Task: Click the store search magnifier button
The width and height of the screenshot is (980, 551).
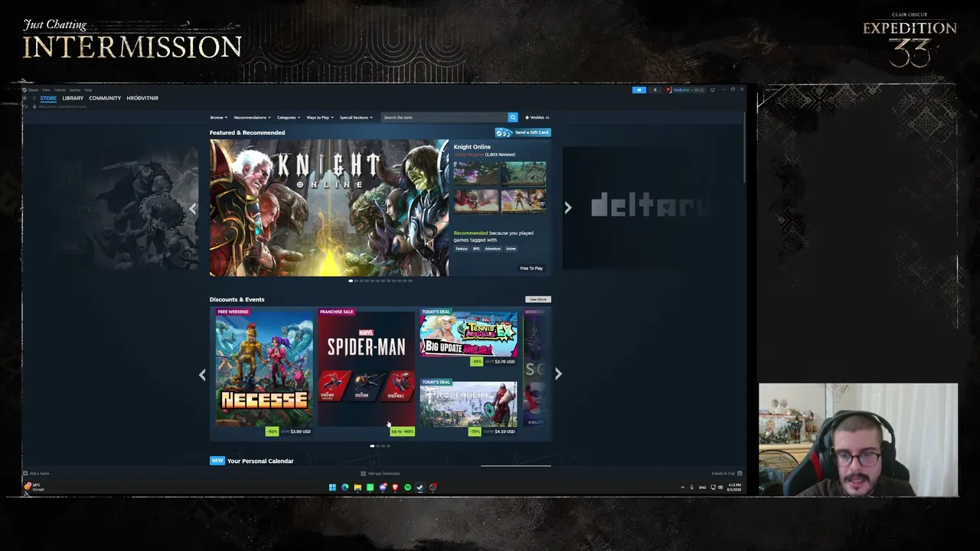Action: [x=513, y=117]
